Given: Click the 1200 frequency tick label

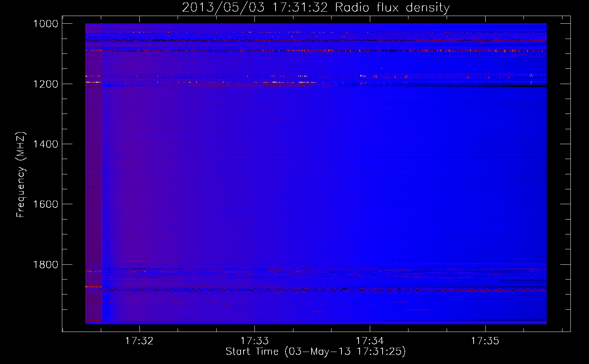Looking at the screenshot, I should tap(46, 84).
